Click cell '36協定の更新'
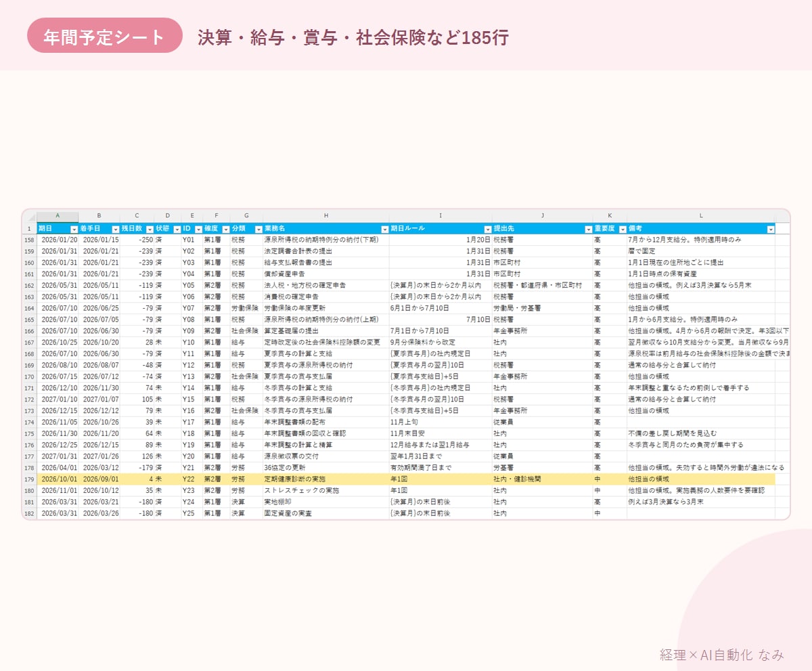The width and height of the screenshot is (812, 671). click(x=326, y=468)
